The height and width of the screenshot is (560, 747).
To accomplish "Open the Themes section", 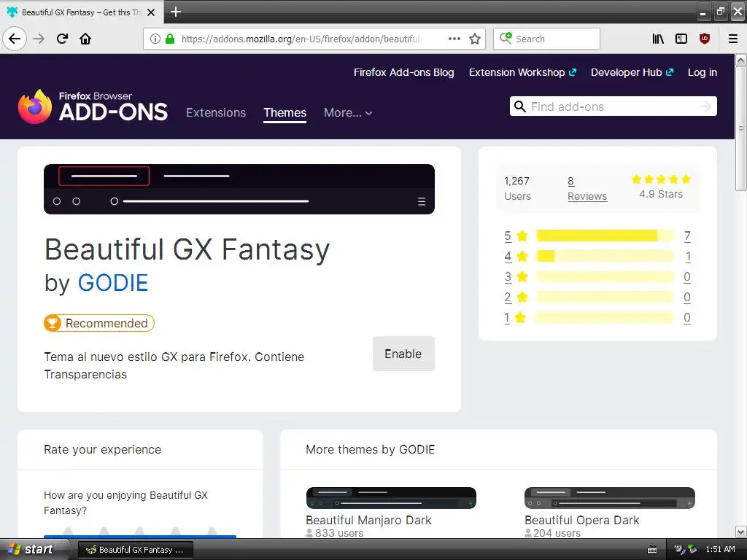I will (285, 112).
